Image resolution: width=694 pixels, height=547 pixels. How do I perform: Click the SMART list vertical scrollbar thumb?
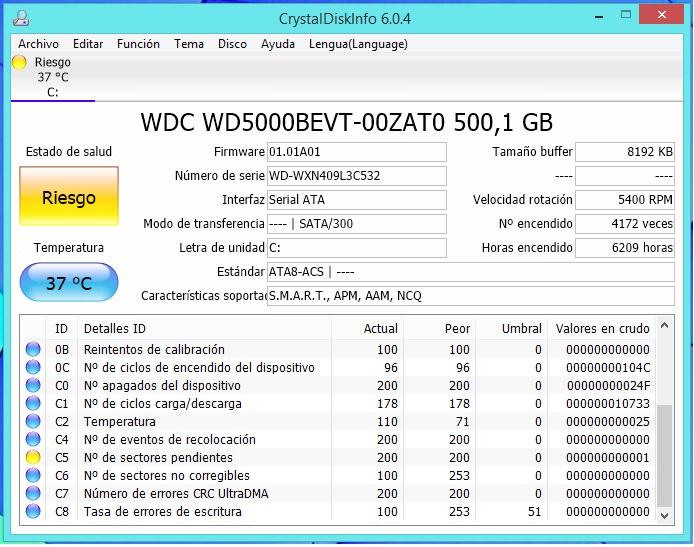(664, 455)
